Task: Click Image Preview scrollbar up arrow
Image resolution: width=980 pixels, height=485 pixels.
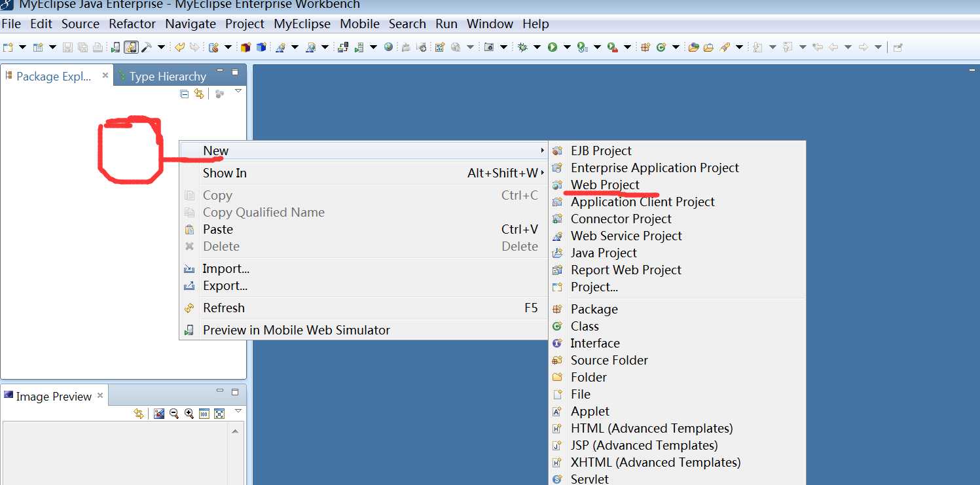Action: click(235, 431)
